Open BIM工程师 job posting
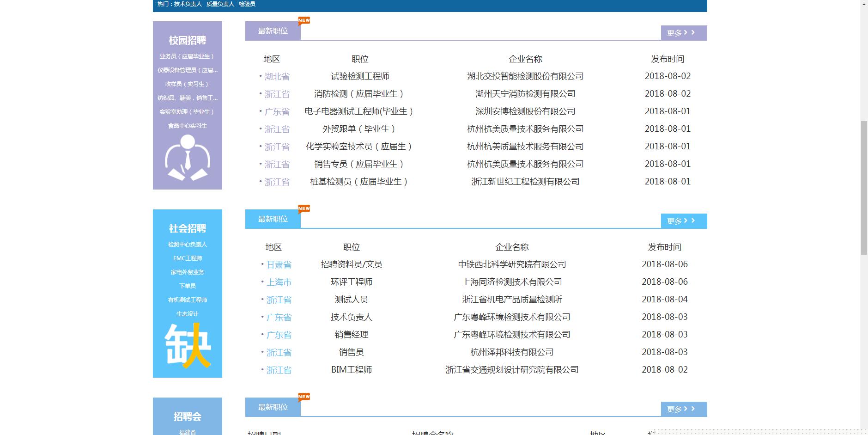Viewport: 868px width, 435px height. click(x=351, y=370)
